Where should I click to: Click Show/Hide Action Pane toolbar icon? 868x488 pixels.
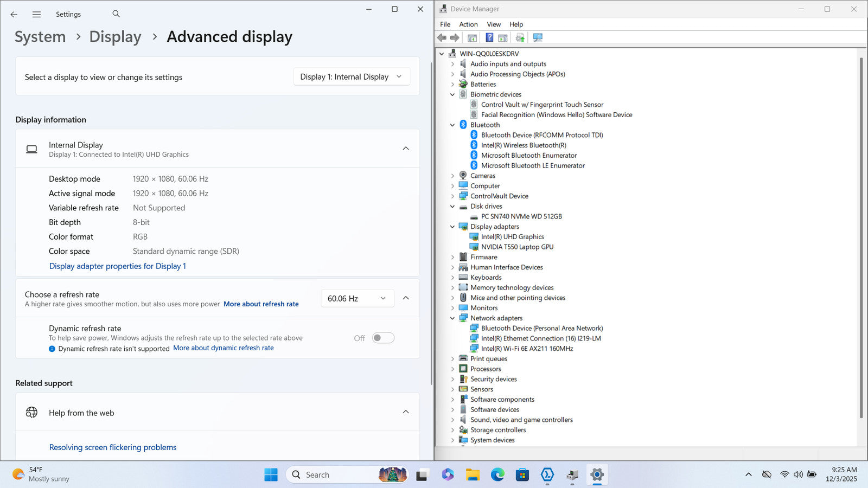(503, 37)
